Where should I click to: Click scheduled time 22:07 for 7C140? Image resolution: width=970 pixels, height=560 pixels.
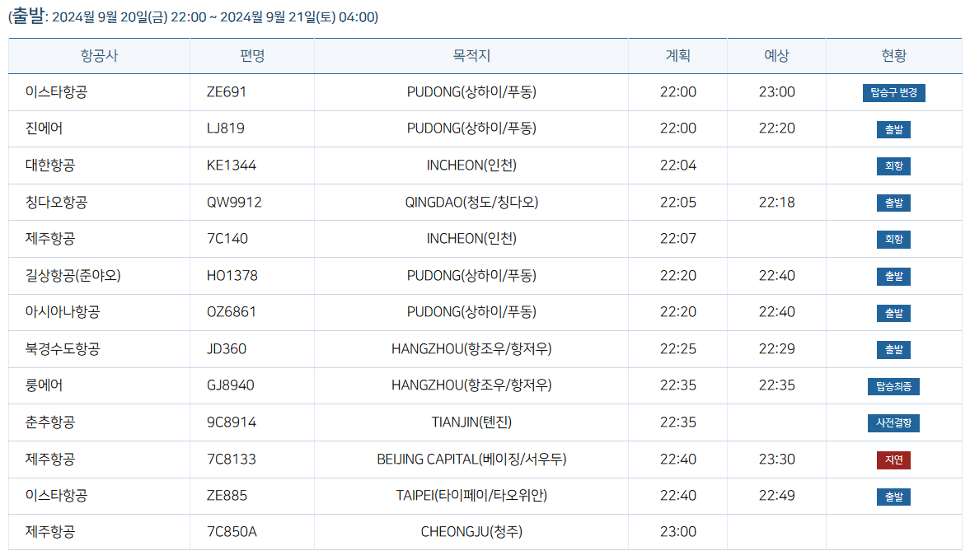pos(678,239)
